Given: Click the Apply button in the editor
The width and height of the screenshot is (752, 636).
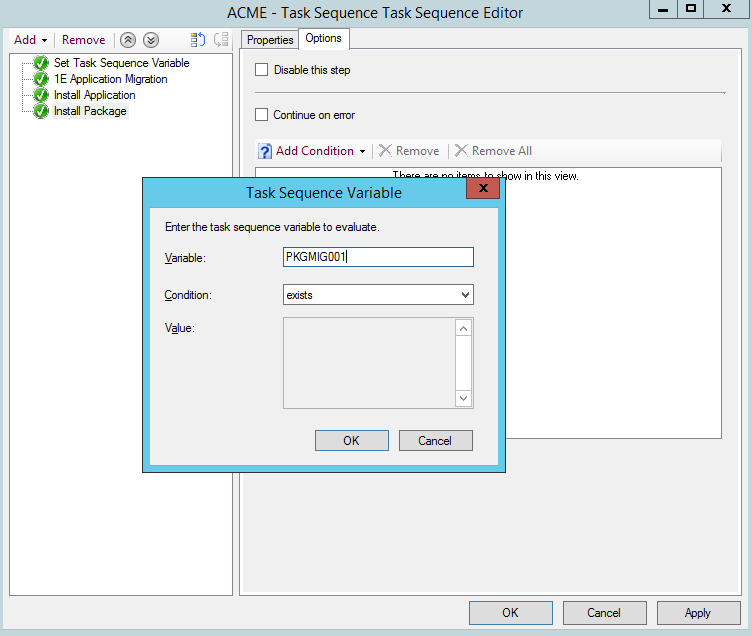Looking at the screenshot, I should click(x=697, y=613).
